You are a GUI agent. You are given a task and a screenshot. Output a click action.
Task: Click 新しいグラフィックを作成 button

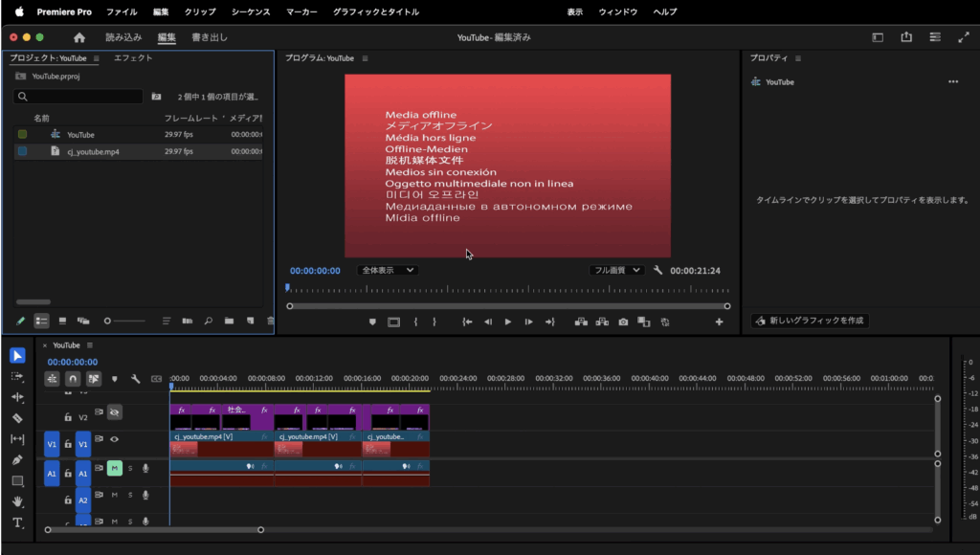tap(810, 321)
